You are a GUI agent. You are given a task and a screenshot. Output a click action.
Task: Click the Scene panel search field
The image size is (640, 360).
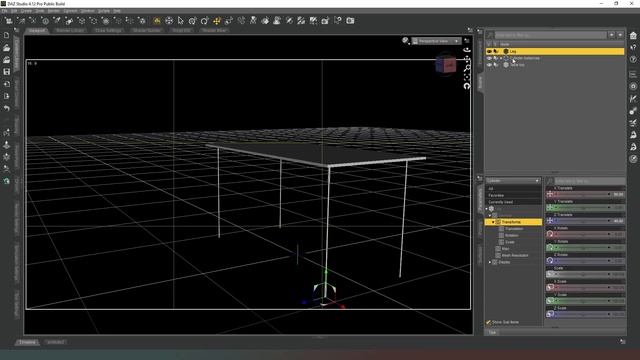click(x=550, y=35)
